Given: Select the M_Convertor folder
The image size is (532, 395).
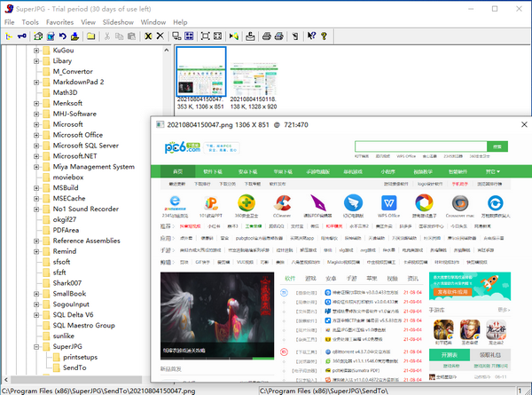Looking at the screenshot, I should [73, 72].
